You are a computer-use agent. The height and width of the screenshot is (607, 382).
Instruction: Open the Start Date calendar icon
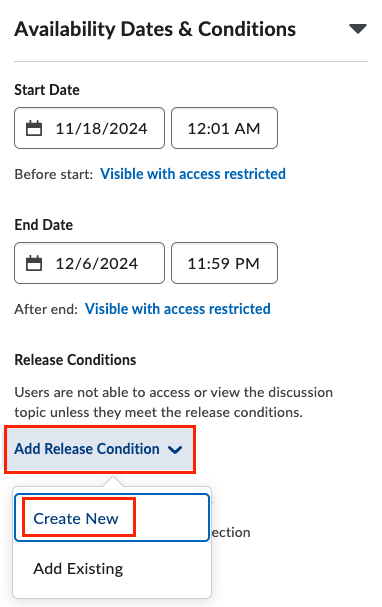[x=34, y=129]
